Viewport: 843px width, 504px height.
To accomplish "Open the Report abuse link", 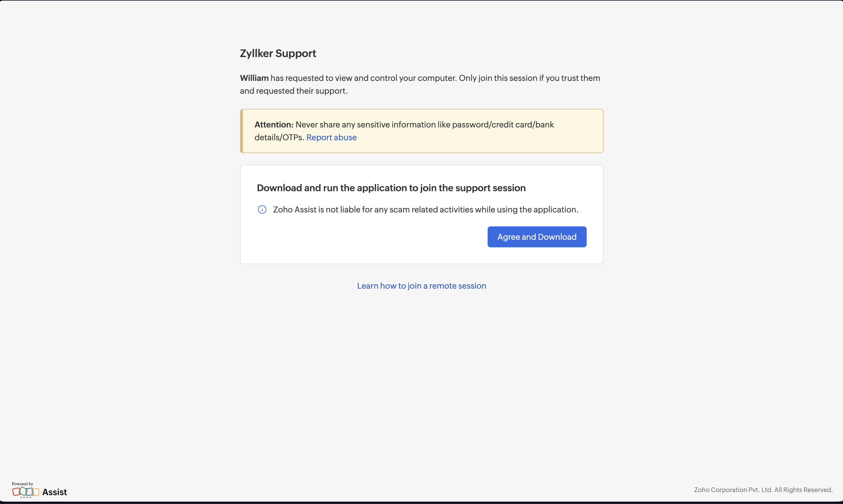I will 331,137.
